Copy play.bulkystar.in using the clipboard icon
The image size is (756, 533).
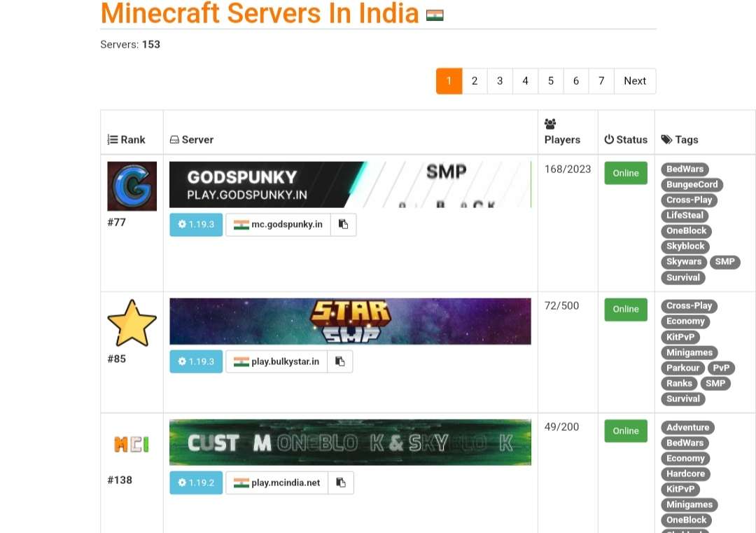tap(339, 361)
